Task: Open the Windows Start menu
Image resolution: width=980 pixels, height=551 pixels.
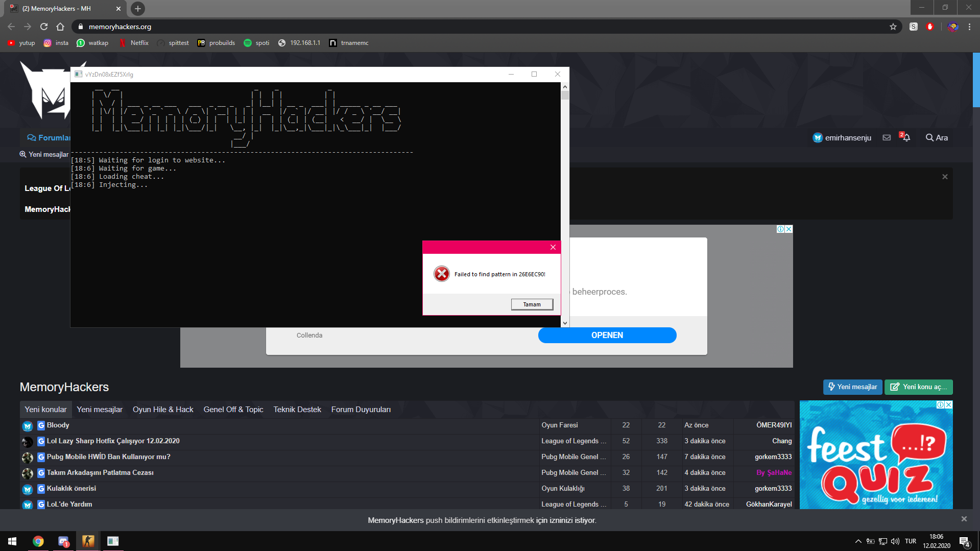Action: tap(12, 541)
